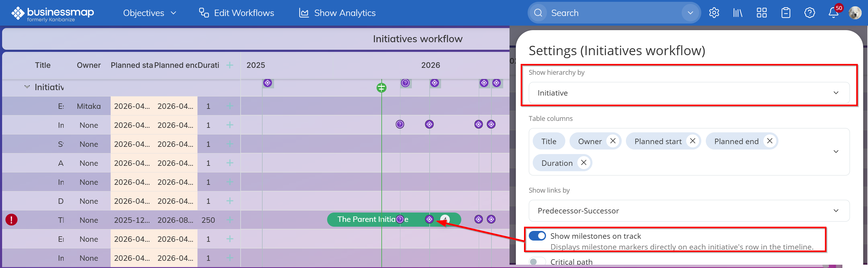The height and width of the screenshot is (268, 868).
Task: Remove the Owner column chip
Action: 613,141
